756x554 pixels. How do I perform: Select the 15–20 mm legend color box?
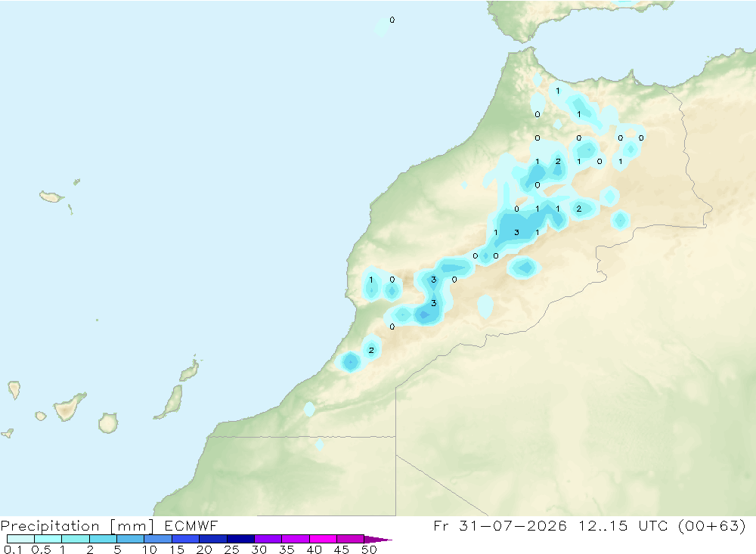[186, 539]
